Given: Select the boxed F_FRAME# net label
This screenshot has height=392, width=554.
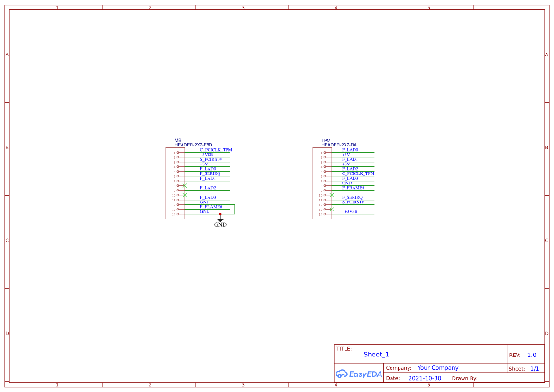Looking at the screenshot, I should (x=211, y=207).
